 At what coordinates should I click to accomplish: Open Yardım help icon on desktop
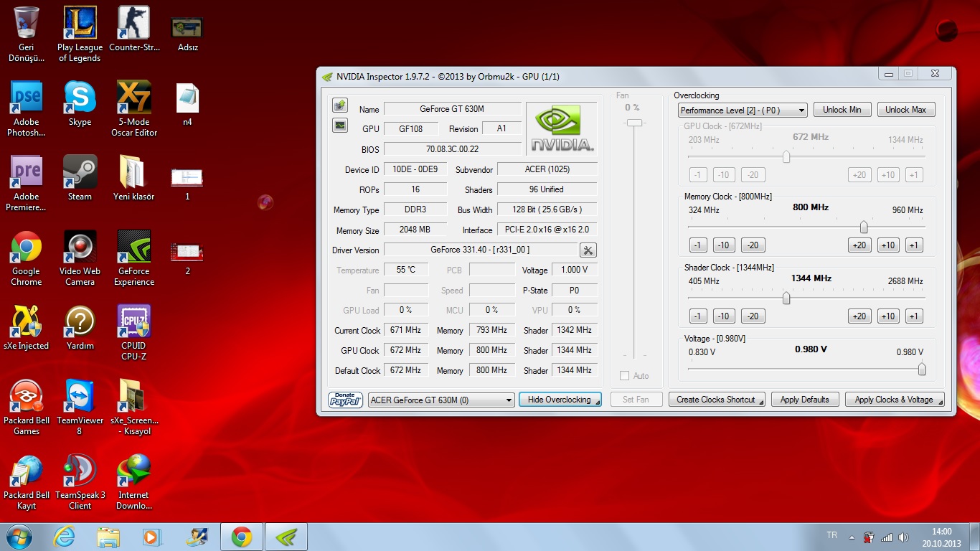[x=80, y=327]
